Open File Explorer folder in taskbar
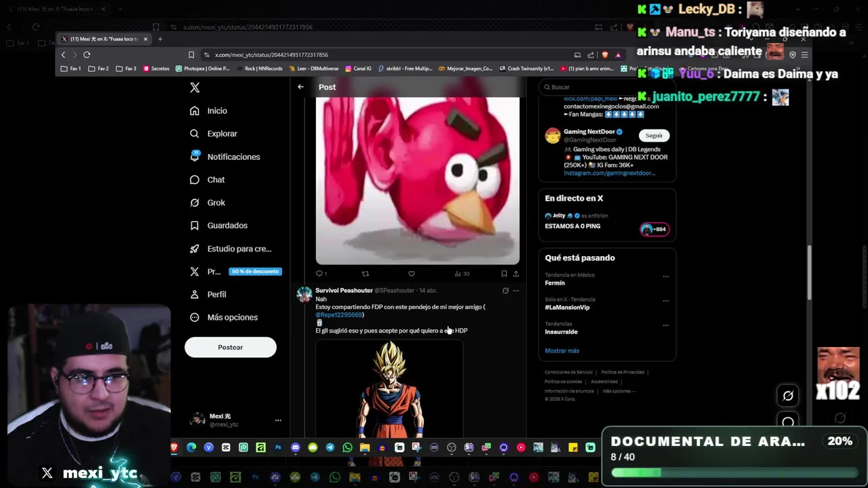Viewport: 868px width, 488px height. [365, 447]
